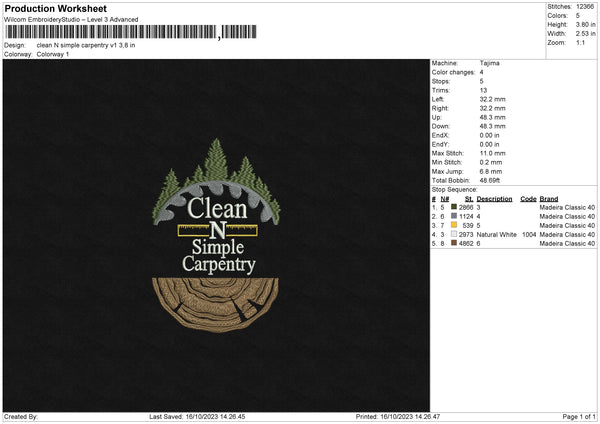The width and height of the screenshot is (600, 424).
Task: Select the Up value '48.3 mm'
Action: coord(492,117)
